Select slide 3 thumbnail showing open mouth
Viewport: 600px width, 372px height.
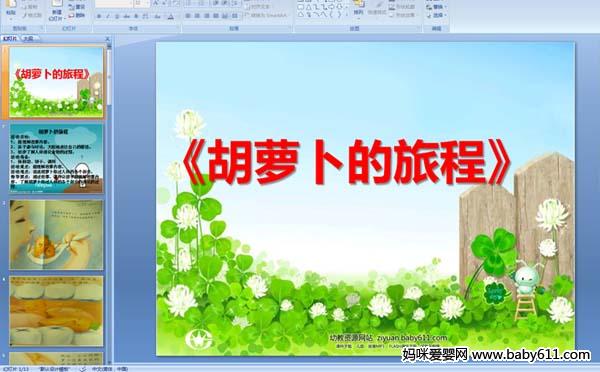pos(56,235)
